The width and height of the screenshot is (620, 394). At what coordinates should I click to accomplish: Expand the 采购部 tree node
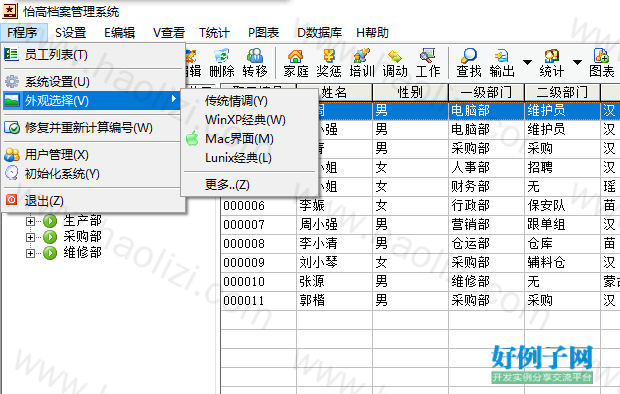30,237
